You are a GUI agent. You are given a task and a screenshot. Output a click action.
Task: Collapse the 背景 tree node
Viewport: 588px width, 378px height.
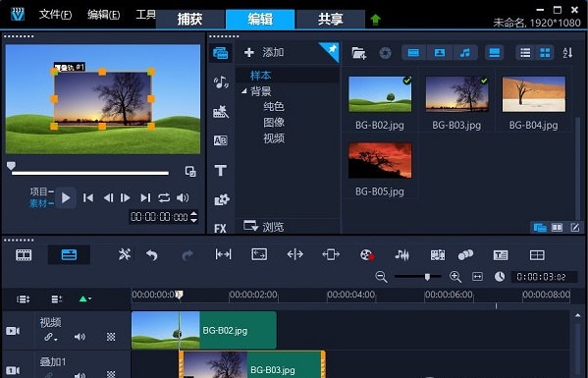tap(244, 91)
